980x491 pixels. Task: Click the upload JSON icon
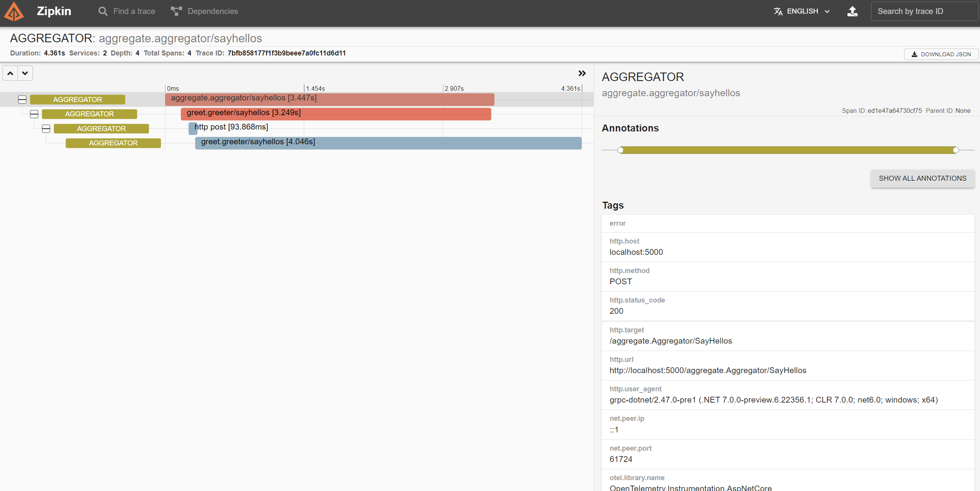tap(852, 11)
